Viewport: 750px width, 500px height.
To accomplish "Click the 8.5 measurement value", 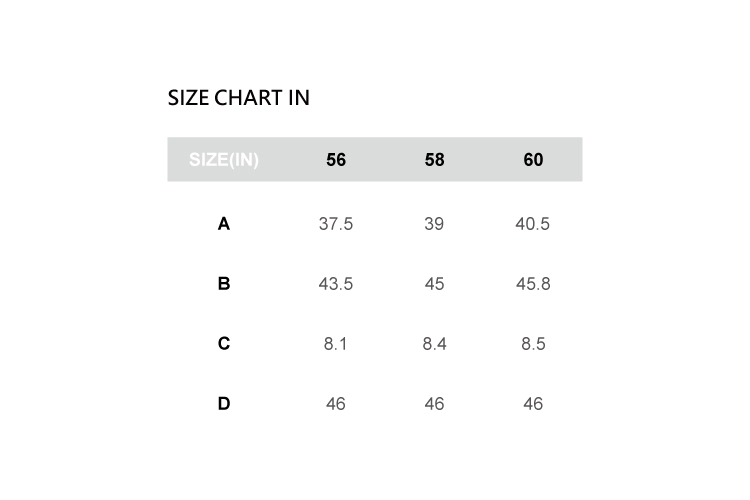I will click(x=533, y=344).
